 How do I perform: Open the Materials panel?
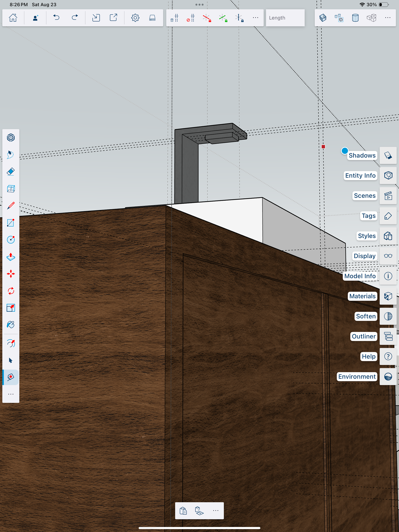pos(388,296)
